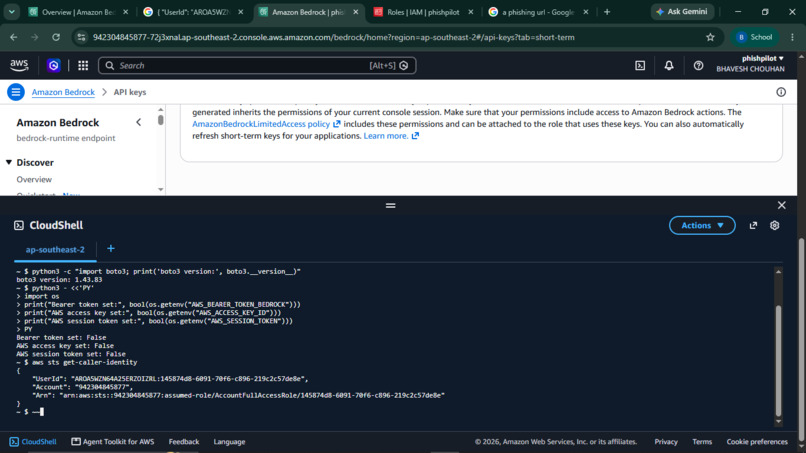Open a new browser tab
Screen dimensions: 806x453
point(607,12)
